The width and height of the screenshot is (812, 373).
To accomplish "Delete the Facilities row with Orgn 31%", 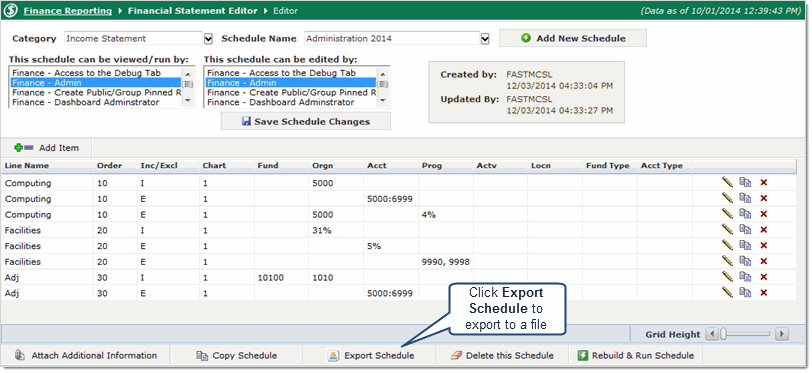I will [763, 229].
